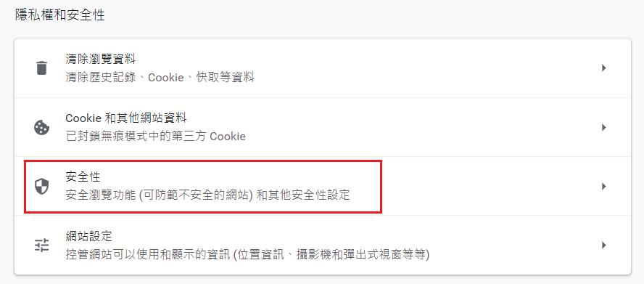Image resolution: width=644 pixels, height=284 pixels.
Task: Expand the 清除瀏覽資料 row arrow
Action: coord(603,68)
